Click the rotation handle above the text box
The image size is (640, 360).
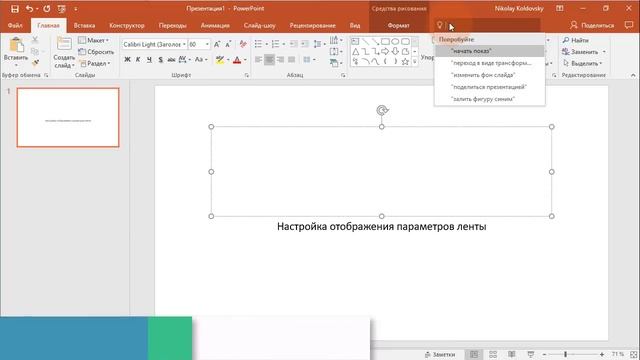tap(382, 110)
